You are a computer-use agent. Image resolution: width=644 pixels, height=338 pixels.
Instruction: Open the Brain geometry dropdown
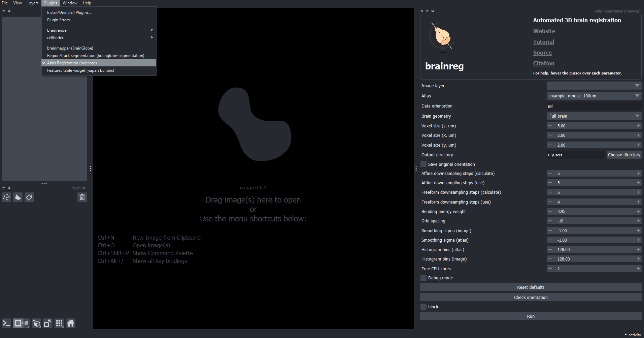point(594,116)
